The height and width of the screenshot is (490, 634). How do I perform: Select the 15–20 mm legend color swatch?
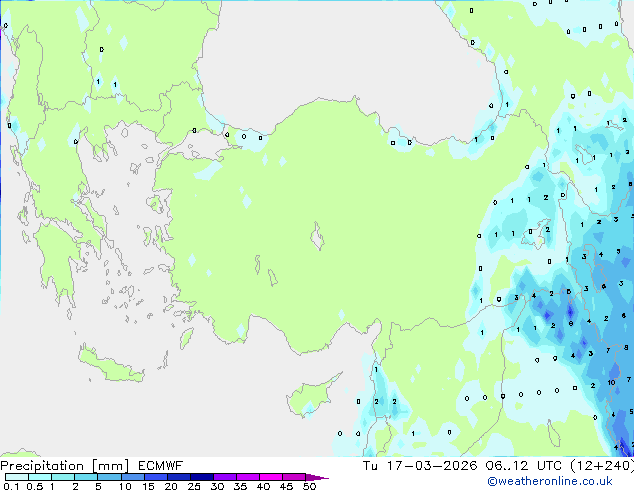click(x=156, y=477)
